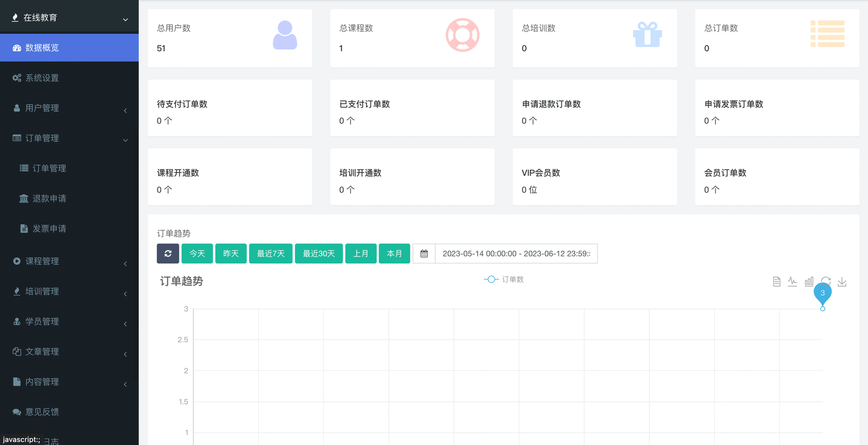This screenshot has height=445, width=868.
Task: Click the date range input field
Action: tap(516, 254)
